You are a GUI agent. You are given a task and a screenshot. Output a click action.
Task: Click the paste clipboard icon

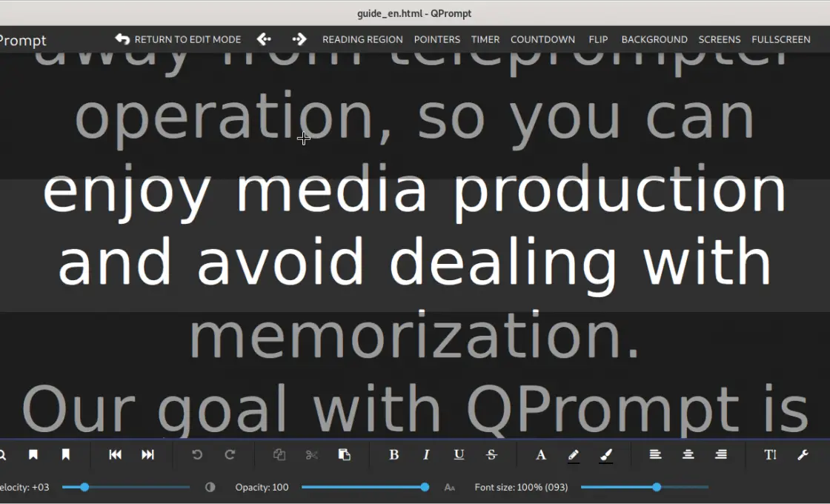(345, 455)
